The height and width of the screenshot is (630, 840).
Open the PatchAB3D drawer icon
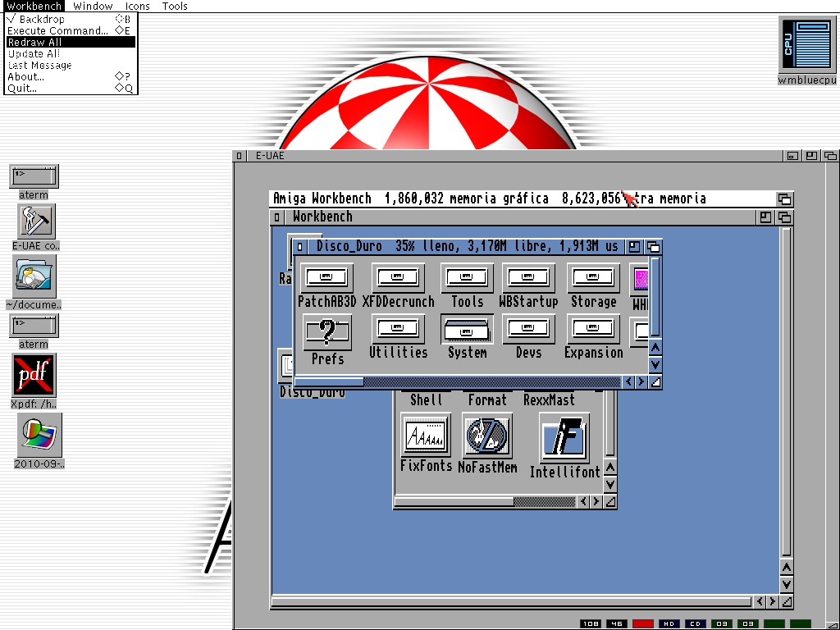(x=326, y=278)
